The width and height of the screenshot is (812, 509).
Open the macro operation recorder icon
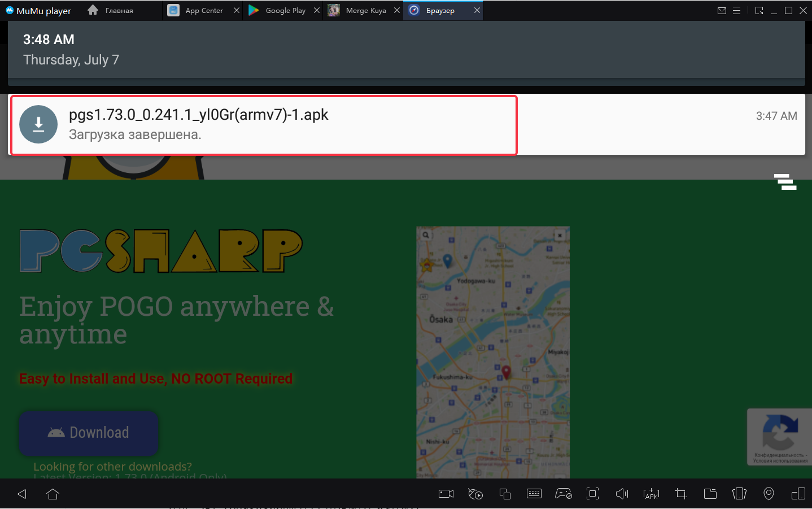[x=475, y=494]
